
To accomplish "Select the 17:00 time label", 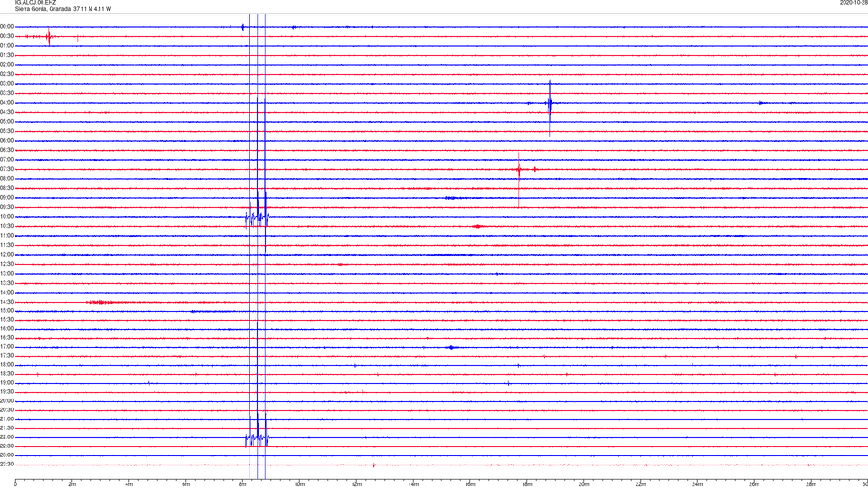I will [7, 347].
